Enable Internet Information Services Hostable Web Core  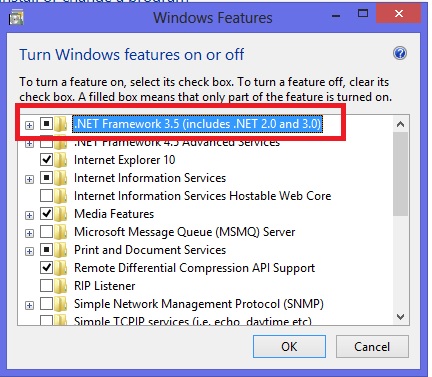(46, 196)
